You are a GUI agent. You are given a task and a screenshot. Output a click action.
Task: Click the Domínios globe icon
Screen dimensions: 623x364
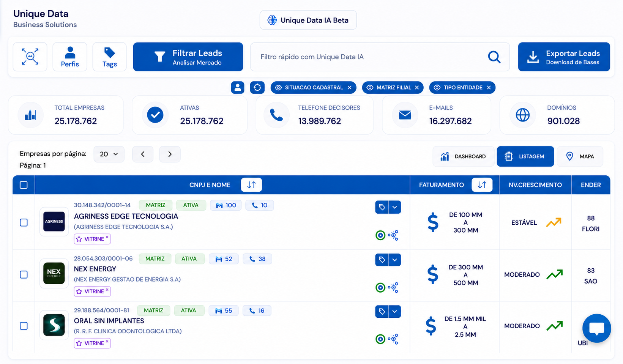[522, 115]
